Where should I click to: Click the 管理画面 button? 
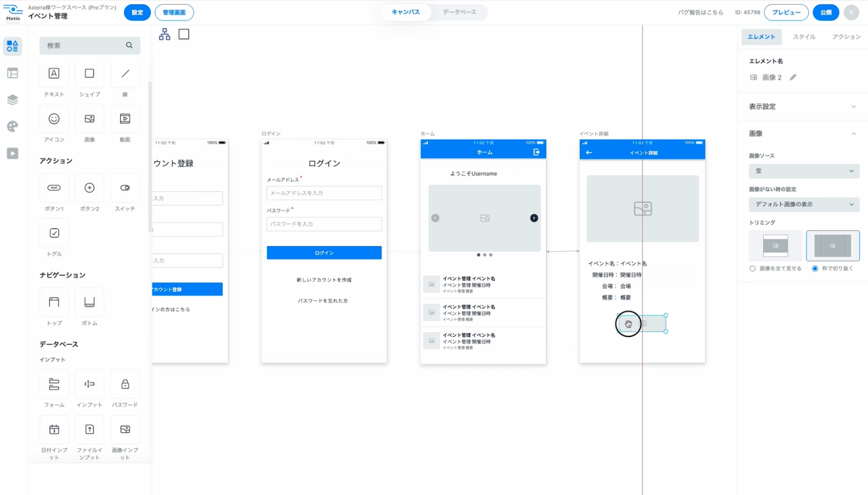coord(174,12)
